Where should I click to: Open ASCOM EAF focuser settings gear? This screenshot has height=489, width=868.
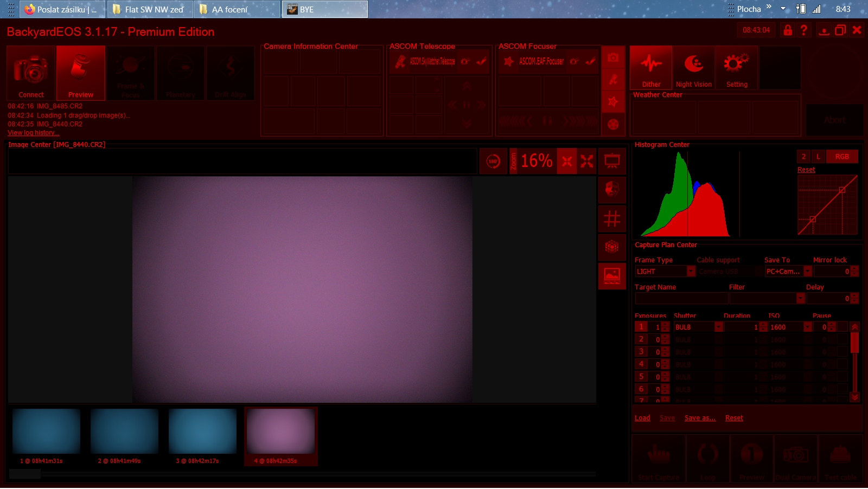tap(574, 61)
